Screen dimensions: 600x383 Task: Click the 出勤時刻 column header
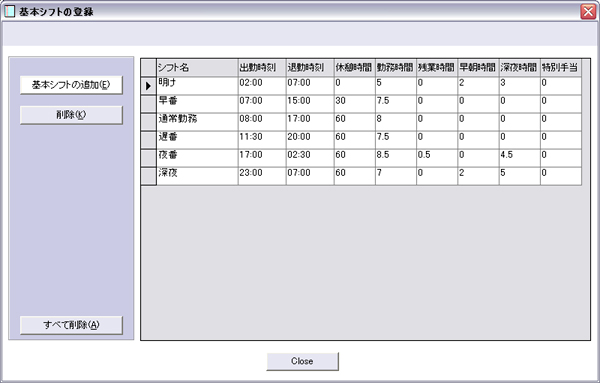coord(262,68)
